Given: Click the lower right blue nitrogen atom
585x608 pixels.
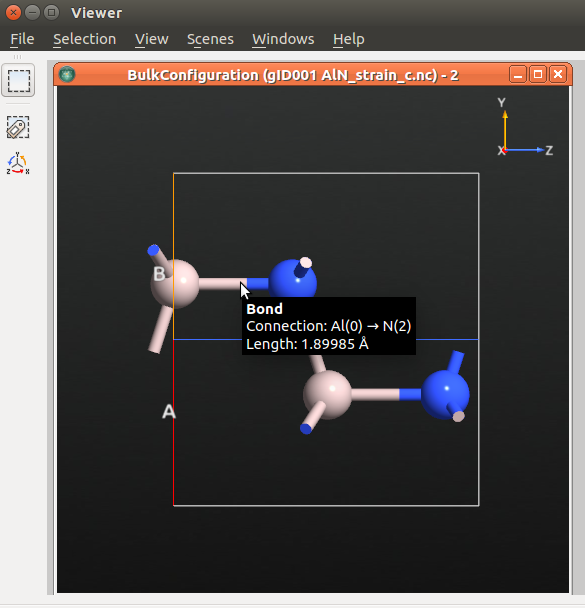Looking at the screenshot, I should pyautogui.click(x=445, y=394).
